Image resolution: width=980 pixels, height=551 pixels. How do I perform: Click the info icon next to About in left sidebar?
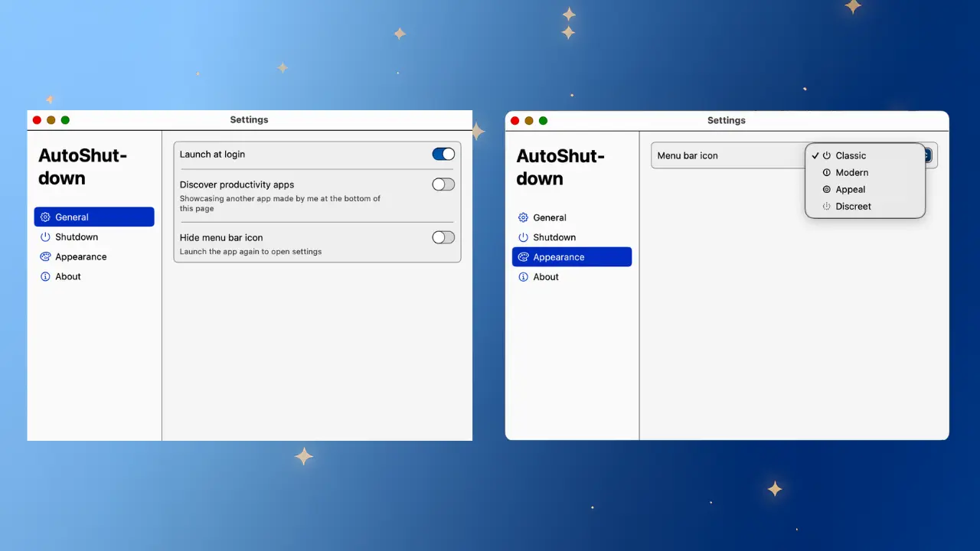click(x=44, y=276)
